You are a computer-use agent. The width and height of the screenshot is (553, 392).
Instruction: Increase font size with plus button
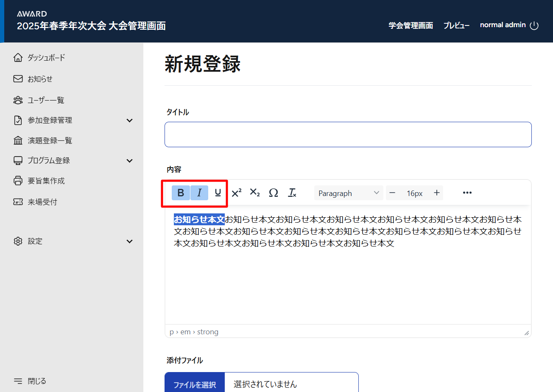tap(437, 193)
